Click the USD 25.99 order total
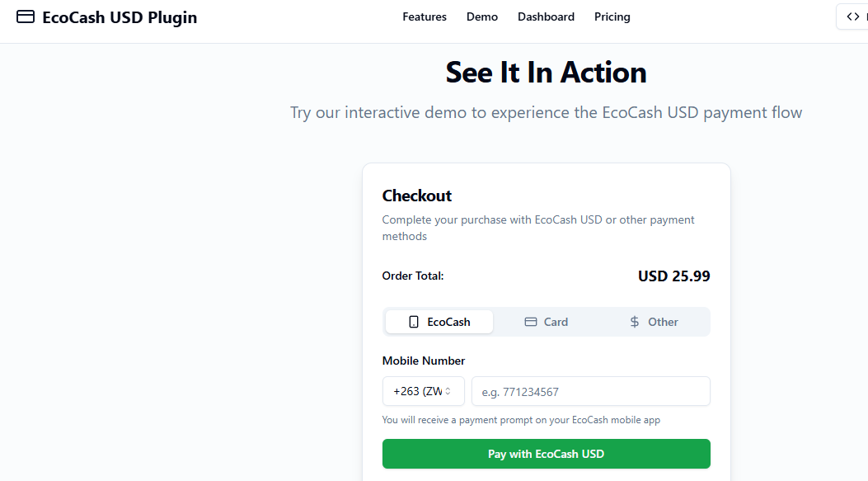The width and height of the screenshot is (868, 481). pos(673,276)
